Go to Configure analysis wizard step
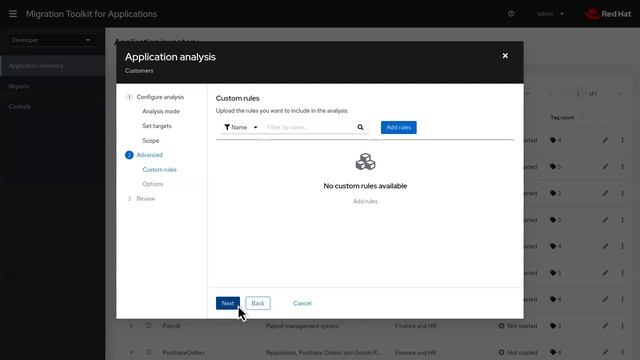The width and height of the screenshot is (640, 360). [160, 97]
